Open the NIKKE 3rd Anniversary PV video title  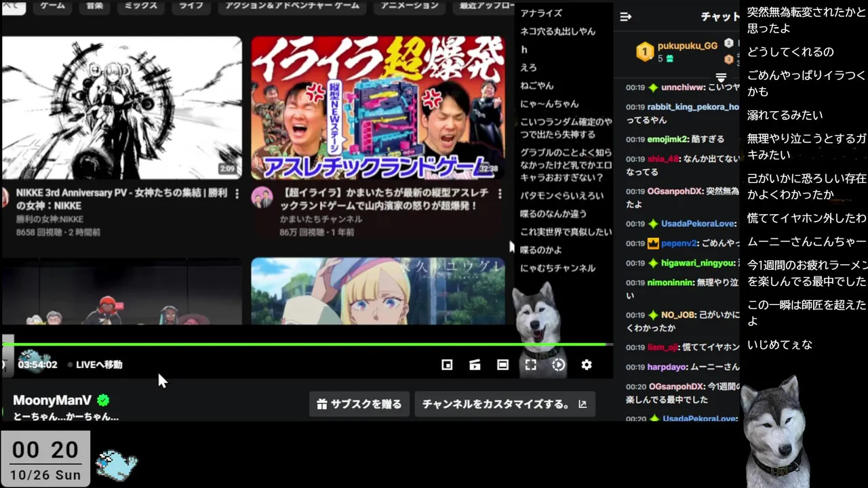pos(123,199)
